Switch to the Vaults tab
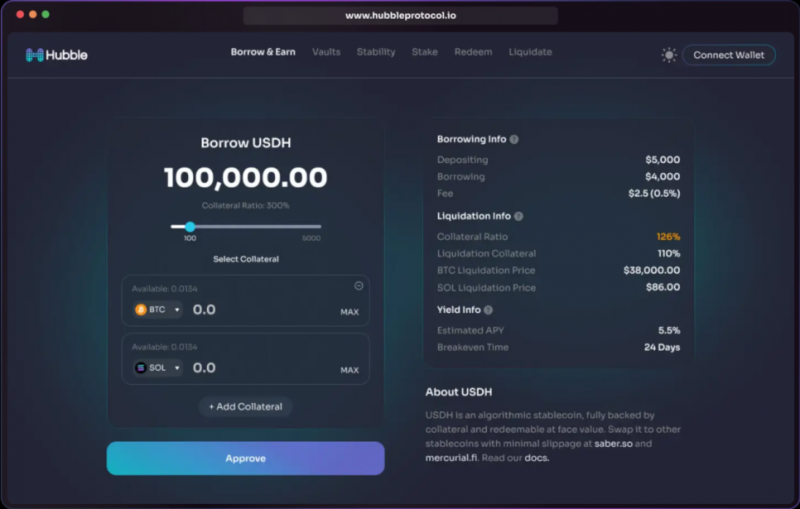The width and height of the screenshot is (800, 509). tap(326, 52)
